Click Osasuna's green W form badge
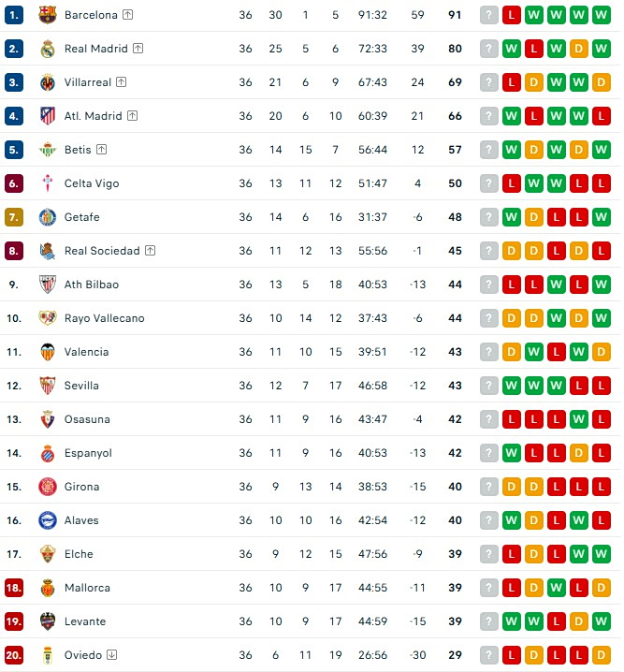The image size is (624, 672). point(578,419)
